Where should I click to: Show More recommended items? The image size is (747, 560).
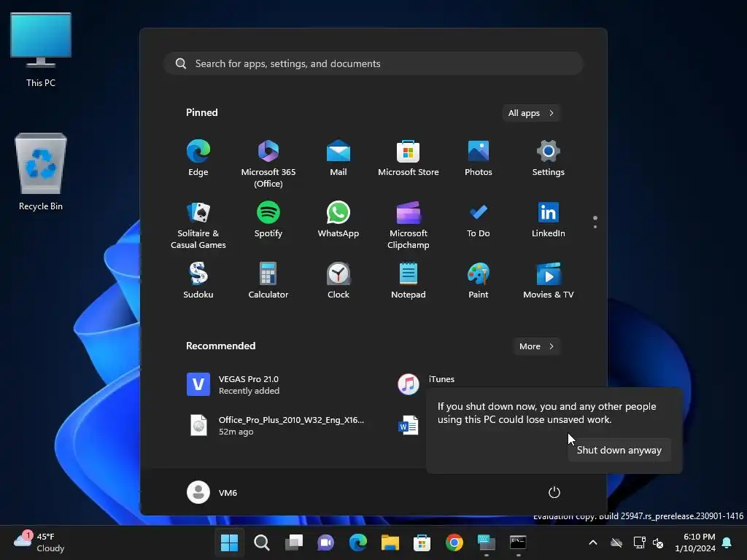click(x=536, y=346)
